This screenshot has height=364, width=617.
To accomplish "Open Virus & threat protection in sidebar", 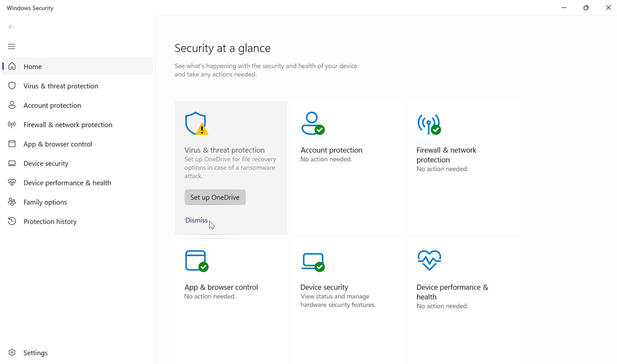I will (x=61, y=86).
